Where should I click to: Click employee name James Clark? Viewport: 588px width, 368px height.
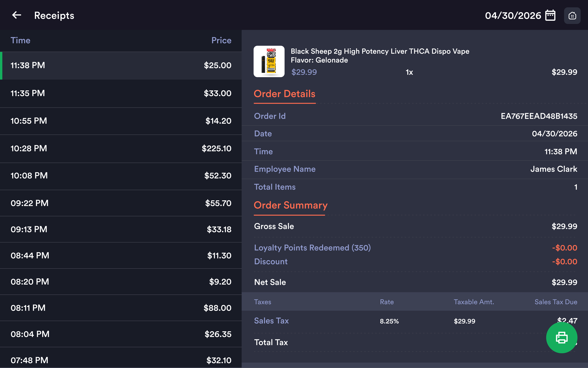point(554,169)
